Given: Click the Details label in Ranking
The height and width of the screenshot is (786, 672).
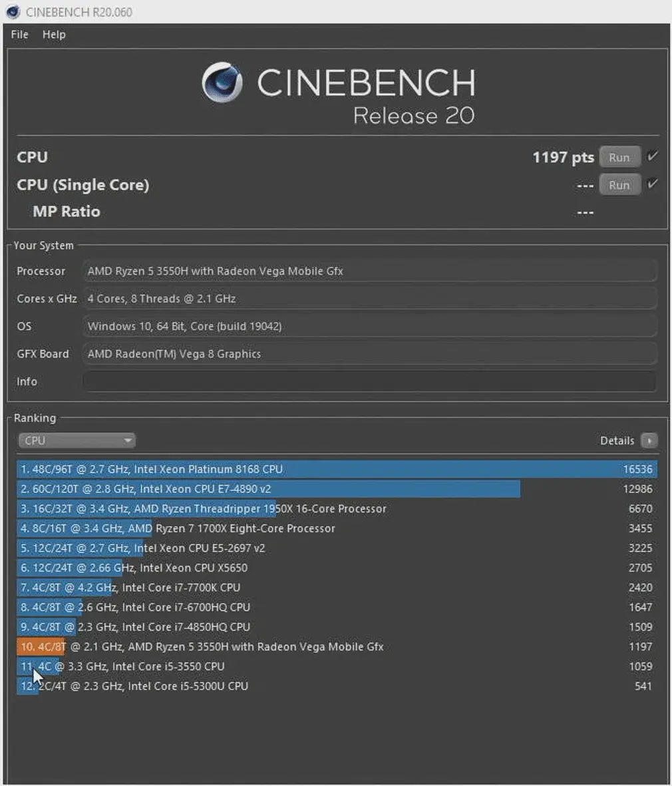Looking at the screenshot, I should pyautogui.click(x=617, y=441).
